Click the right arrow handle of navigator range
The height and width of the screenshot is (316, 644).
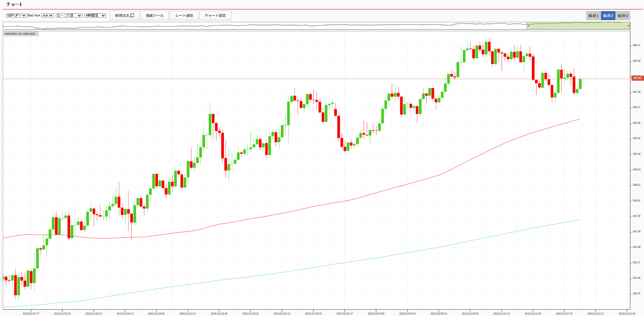point(629,26)
